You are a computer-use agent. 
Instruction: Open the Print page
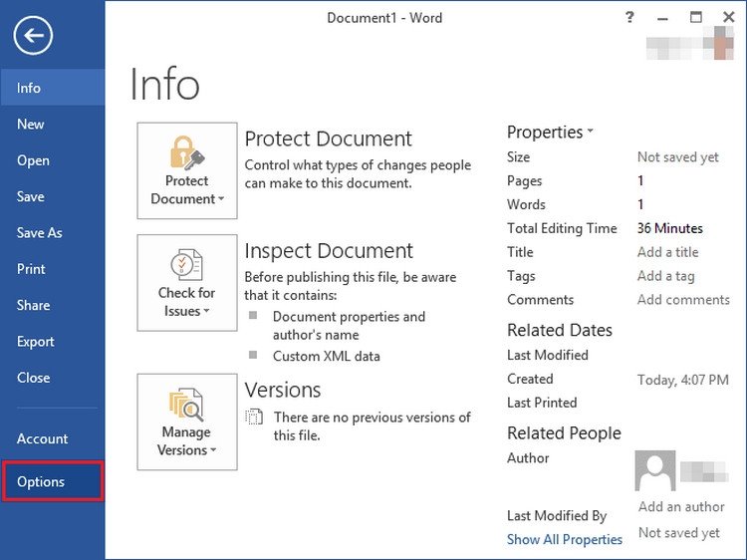53,269
